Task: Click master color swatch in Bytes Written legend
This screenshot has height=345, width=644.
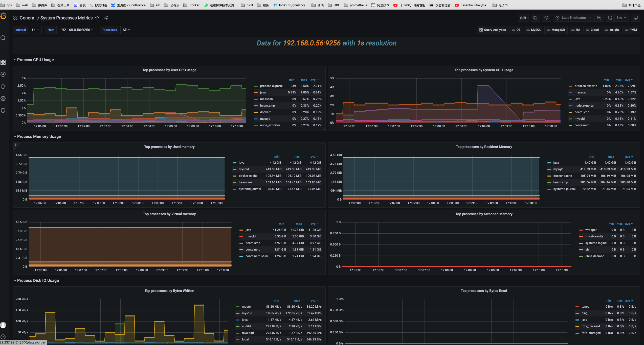Action: [x=238, y=307]
